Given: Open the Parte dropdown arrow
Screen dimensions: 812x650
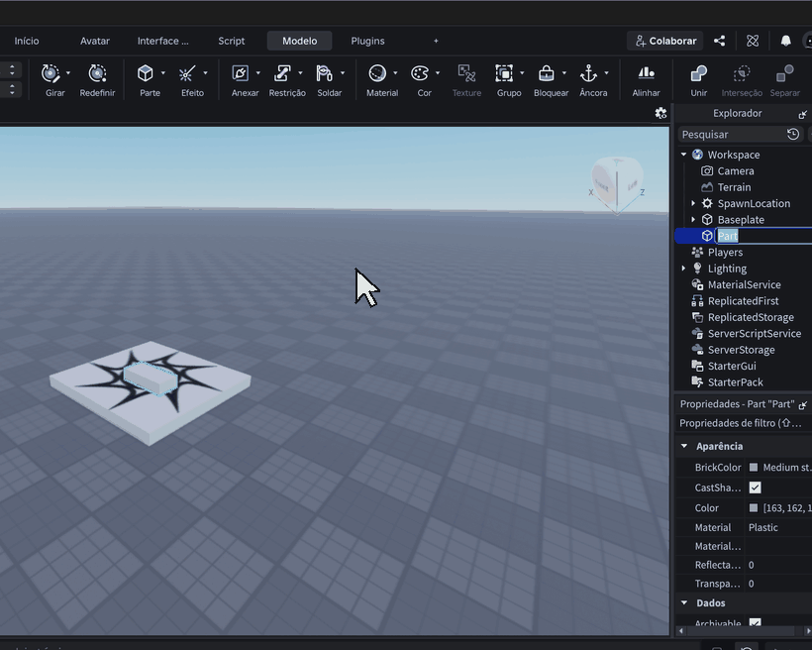Looking at the screenshot, I should click(x=163, y=73).
